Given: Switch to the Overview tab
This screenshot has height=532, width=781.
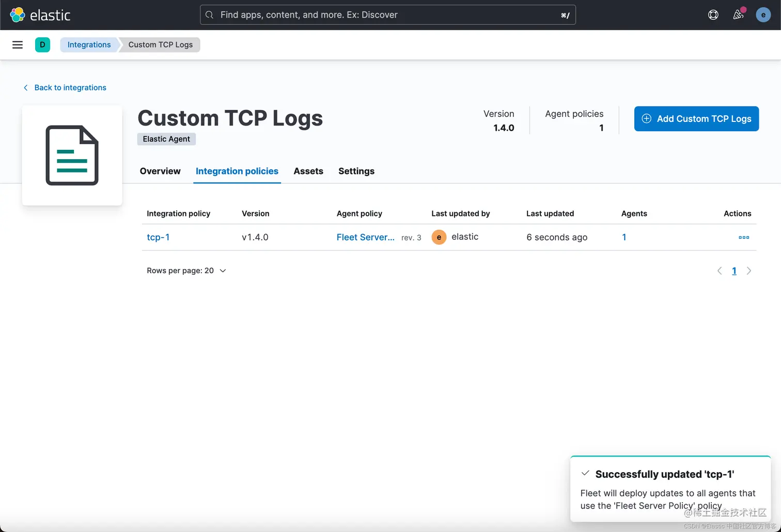Looking at the screenshot, I should point(160,171).
